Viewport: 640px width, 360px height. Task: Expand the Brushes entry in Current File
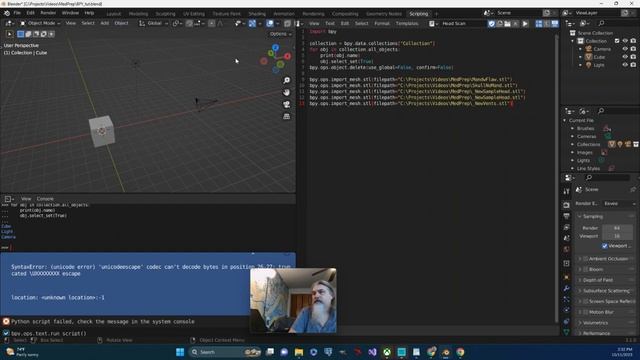(x=572, y=128)
